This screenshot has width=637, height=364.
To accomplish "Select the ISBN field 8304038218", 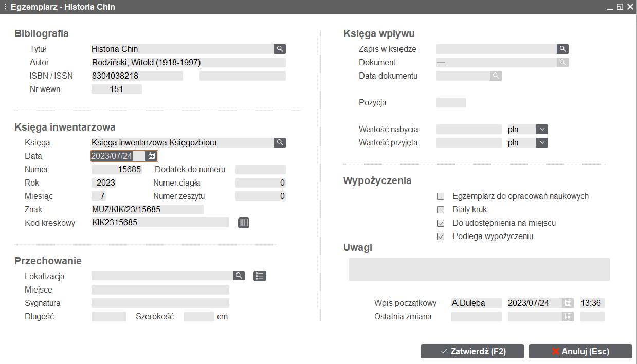I will click(137, 76).
